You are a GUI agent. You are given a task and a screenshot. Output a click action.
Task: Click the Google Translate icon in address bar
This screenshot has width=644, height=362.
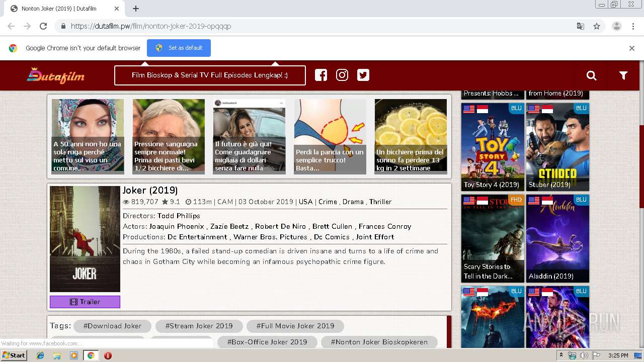tap(581, 26)
